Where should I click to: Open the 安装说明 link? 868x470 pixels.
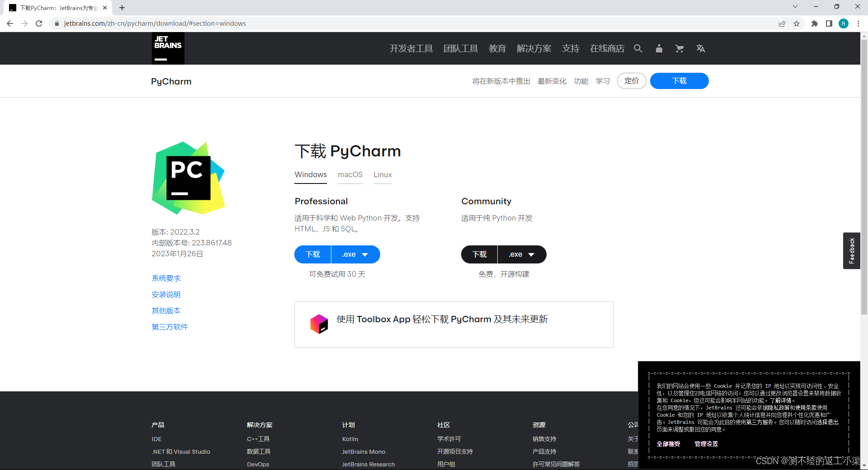[x=166, y=295]
